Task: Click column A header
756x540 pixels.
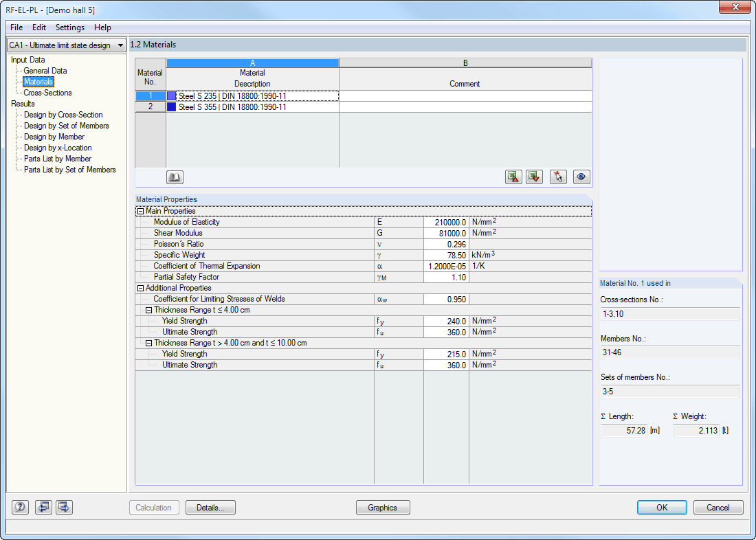Action: (x=253, y=63)
